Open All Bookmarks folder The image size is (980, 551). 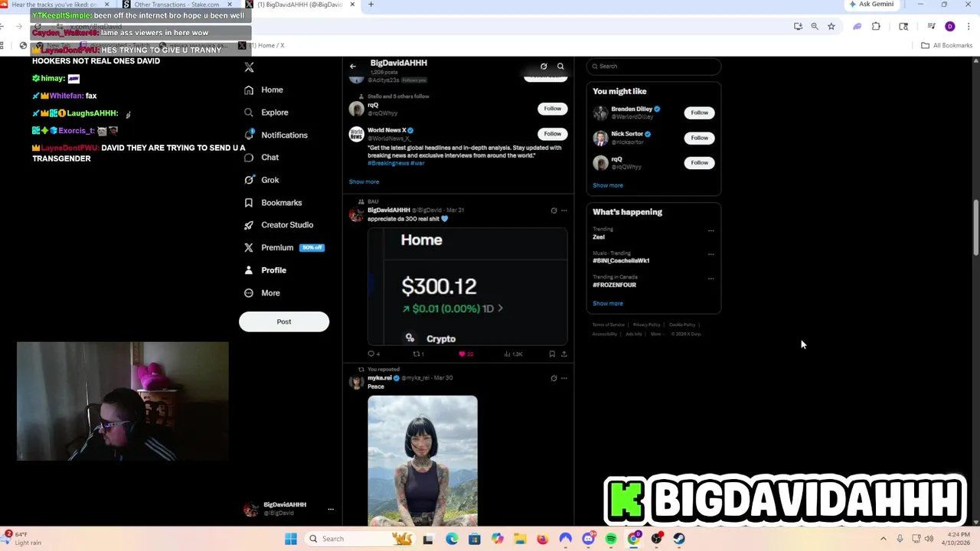point(947,45)
